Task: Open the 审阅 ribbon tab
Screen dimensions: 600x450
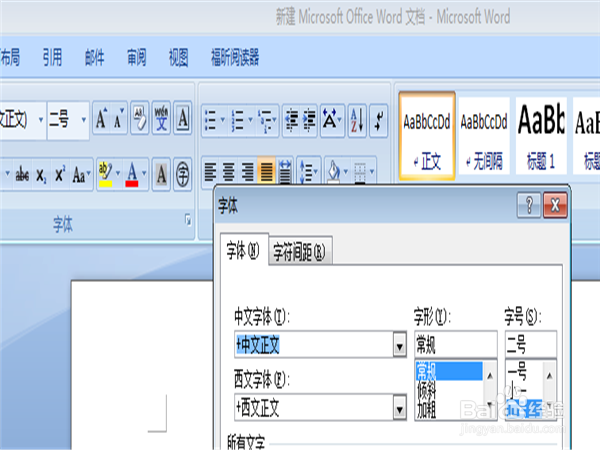Action: pos(137,57)
